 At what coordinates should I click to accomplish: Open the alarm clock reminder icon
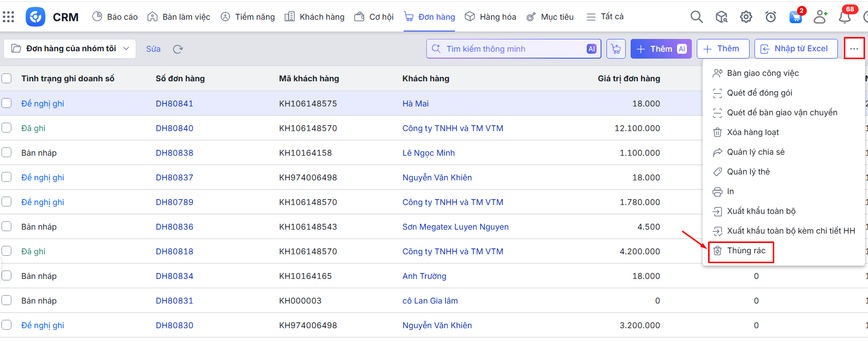pos(770,17)
